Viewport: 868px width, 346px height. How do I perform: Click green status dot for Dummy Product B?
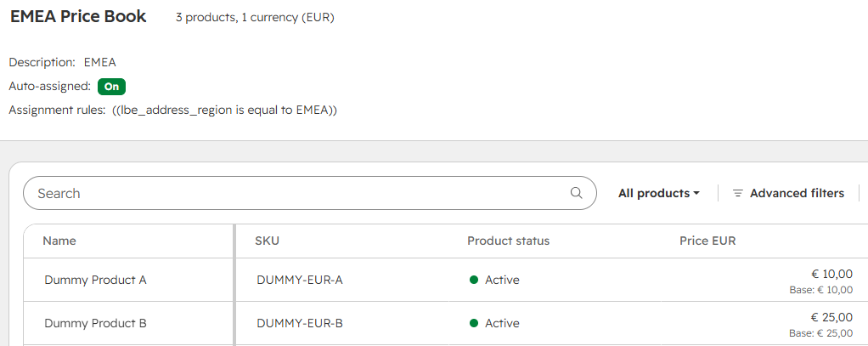pos(474,323)
